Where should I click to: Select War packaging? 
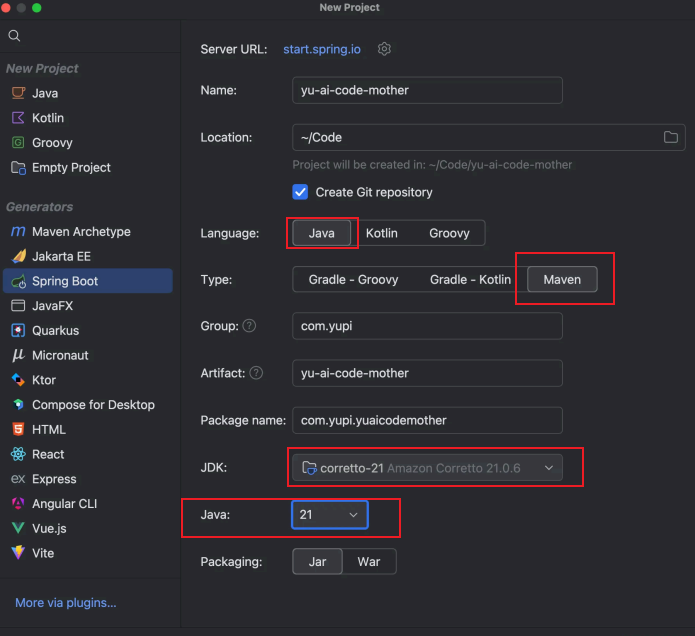[369, 562]
